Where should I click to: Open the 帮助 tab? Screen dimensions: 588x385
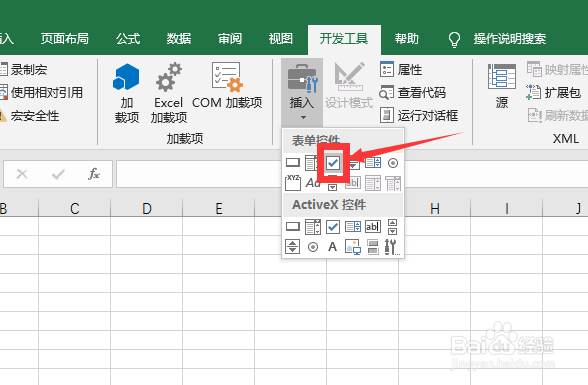(406, 39)
